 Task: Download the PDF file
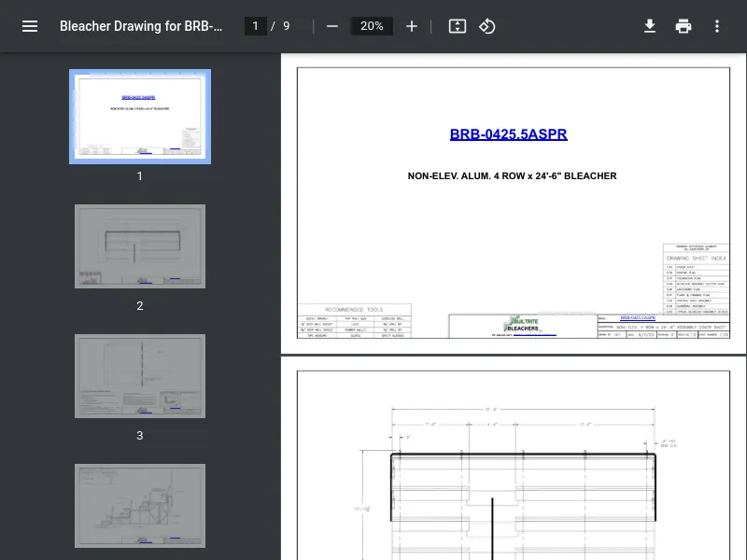[650, 26]
